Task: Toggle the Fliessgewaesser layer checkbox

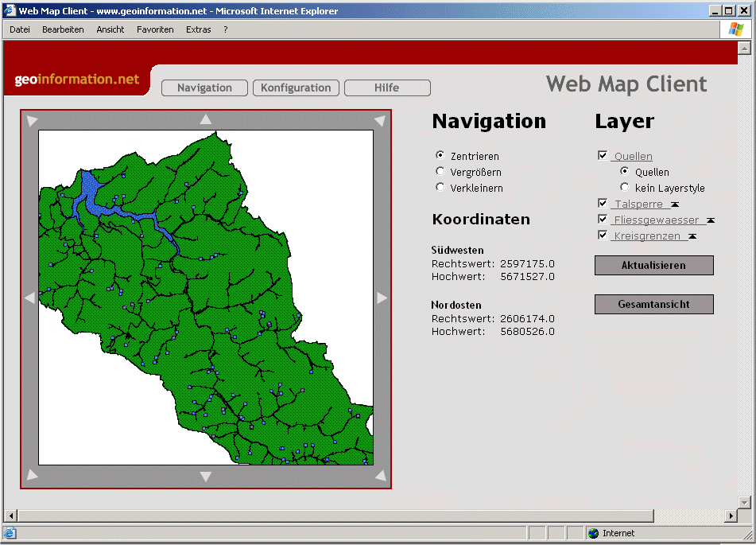Action: [603, 219]
